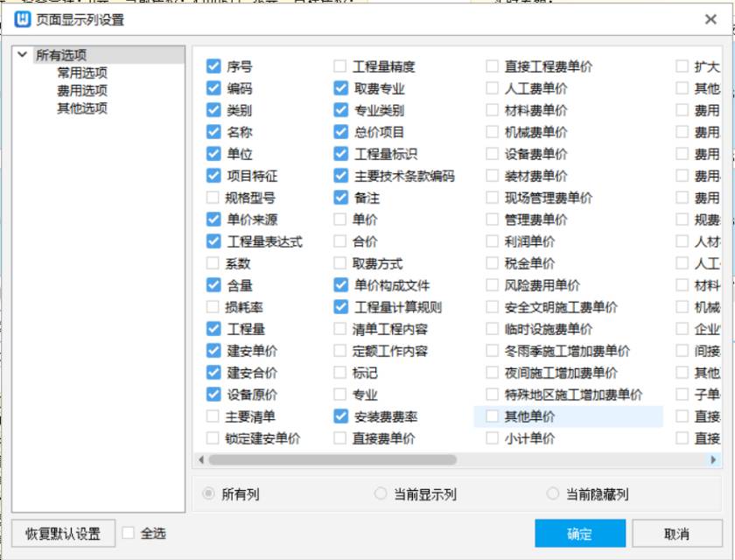Uncheck the 单位 checkbox

(x=213, y=154)
